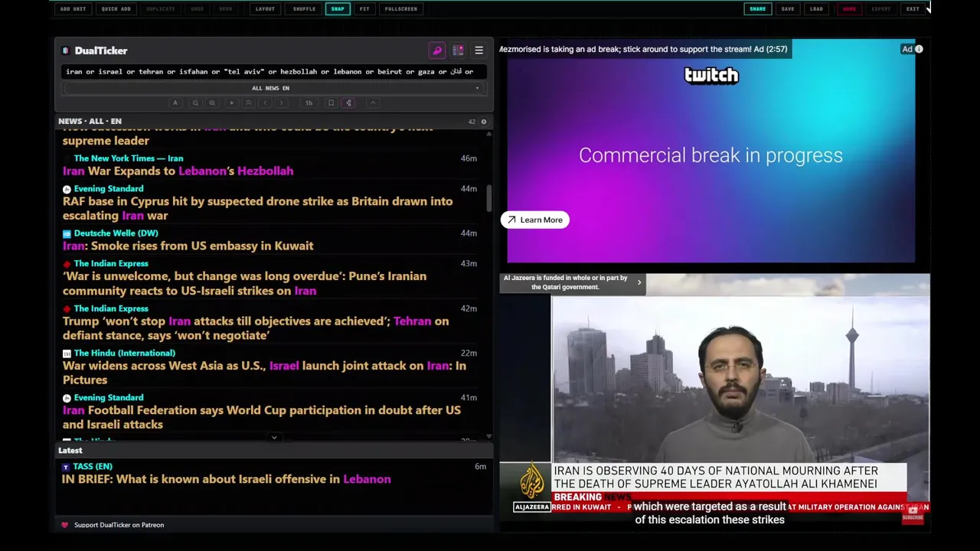Click the next arrow icon
The width and height of the screenshot is (980, 551).
pos(282,103)
